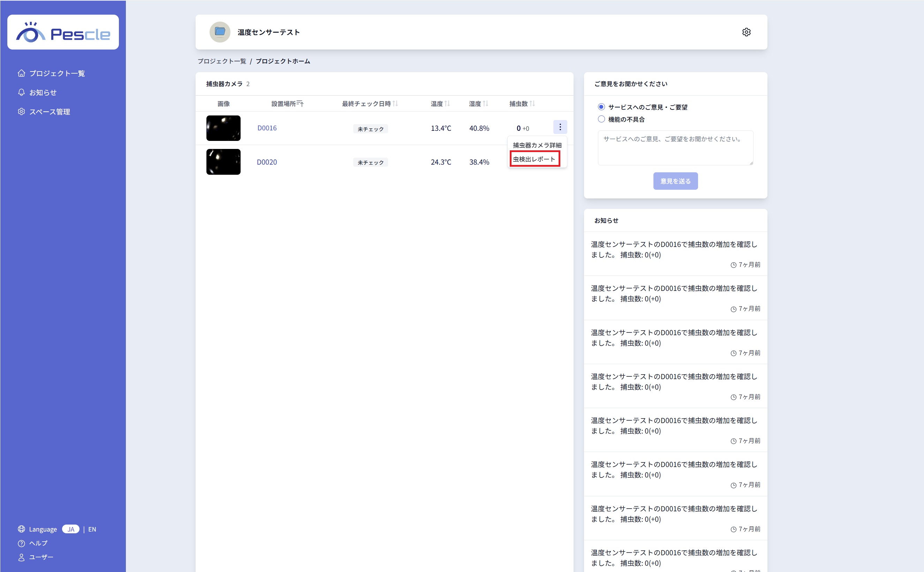
Task: Sort table by 捕虫数 column
Action: (x=522, y=104)
